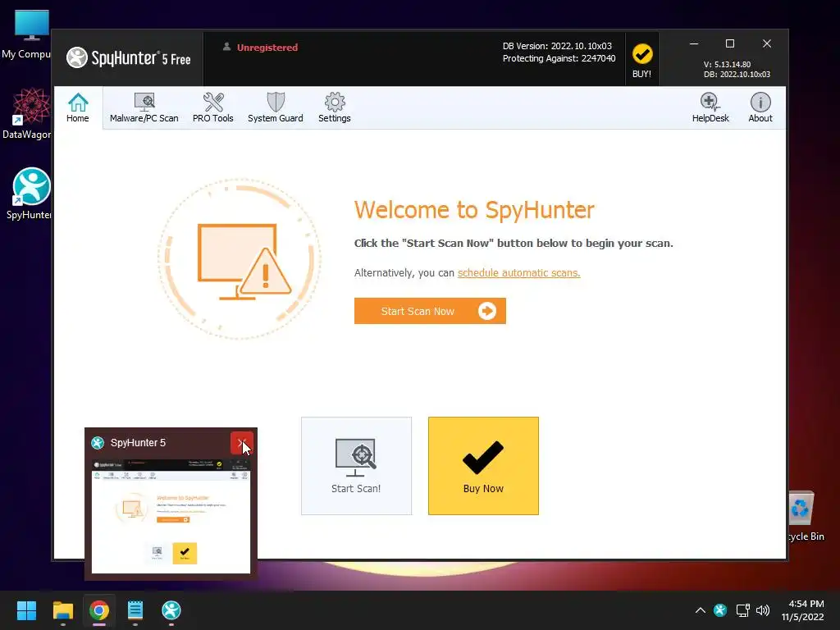The width and height of the screenshot is (840, 630).
Task: Open network settings from system tray
Action: (x=742, y=610)
